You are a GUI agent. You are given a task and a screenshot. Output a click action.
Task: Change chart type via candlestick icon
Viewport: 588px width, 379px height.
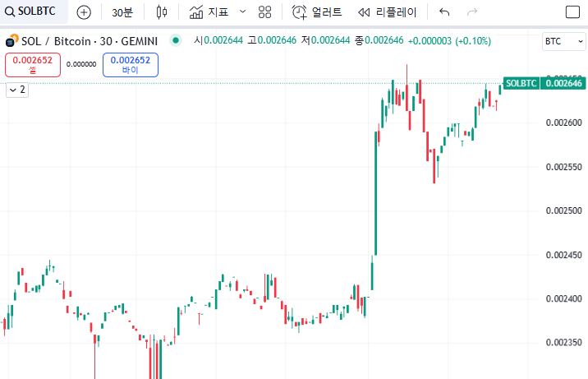pyautogui.click(x=162, y=12)
